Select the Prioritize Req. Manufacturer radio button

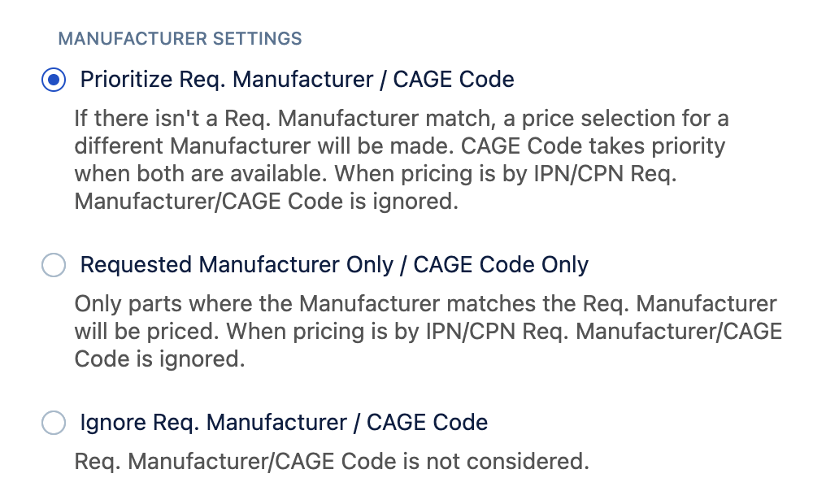point(54,80)
